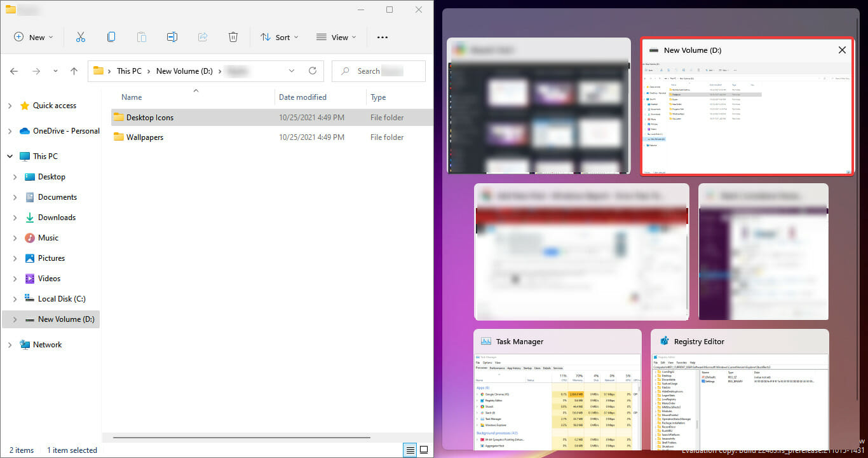Click the horizontal scrollbar in file list
Image resolution: width=868 pixels, height=458 pixels.
(x=241, y=438)
